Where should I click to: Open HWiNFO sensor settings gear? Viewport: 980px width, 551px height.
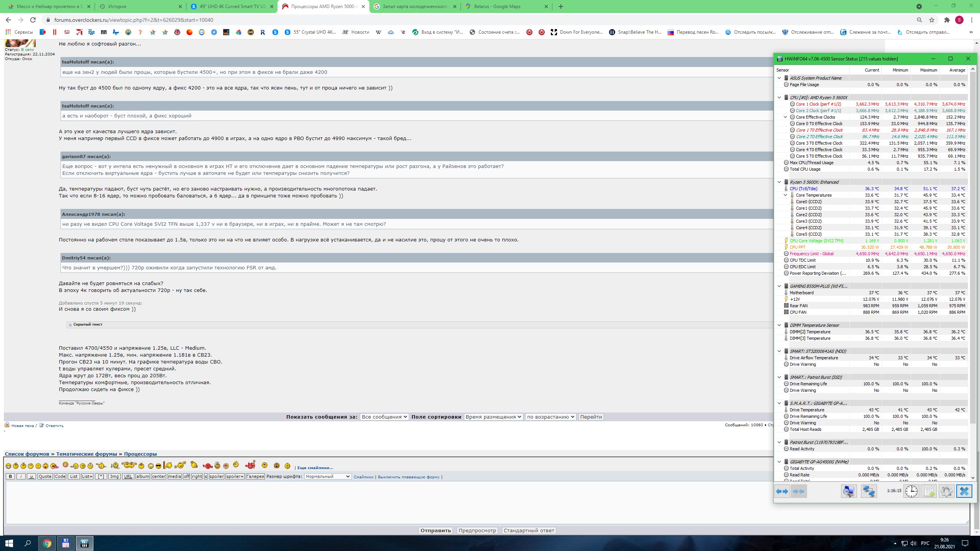pos(946,491)
